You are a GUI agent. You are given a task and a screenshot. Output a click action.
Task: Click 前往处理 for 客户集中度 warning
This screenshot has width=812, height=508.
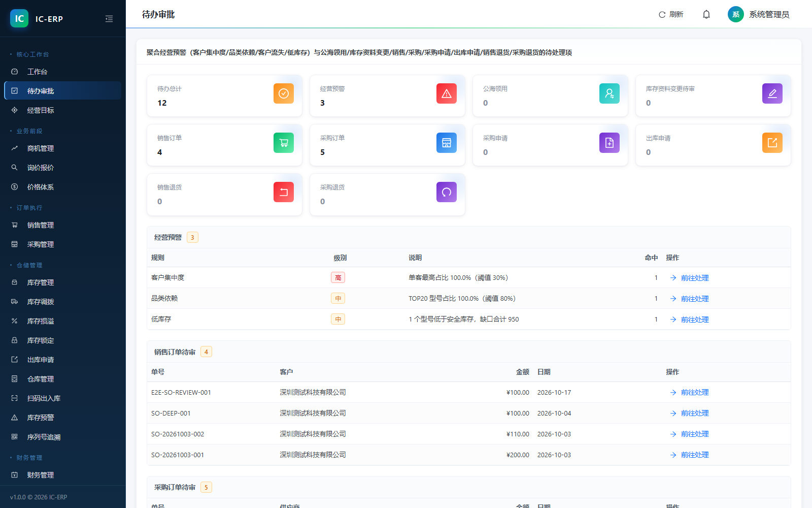pos(689,278)
